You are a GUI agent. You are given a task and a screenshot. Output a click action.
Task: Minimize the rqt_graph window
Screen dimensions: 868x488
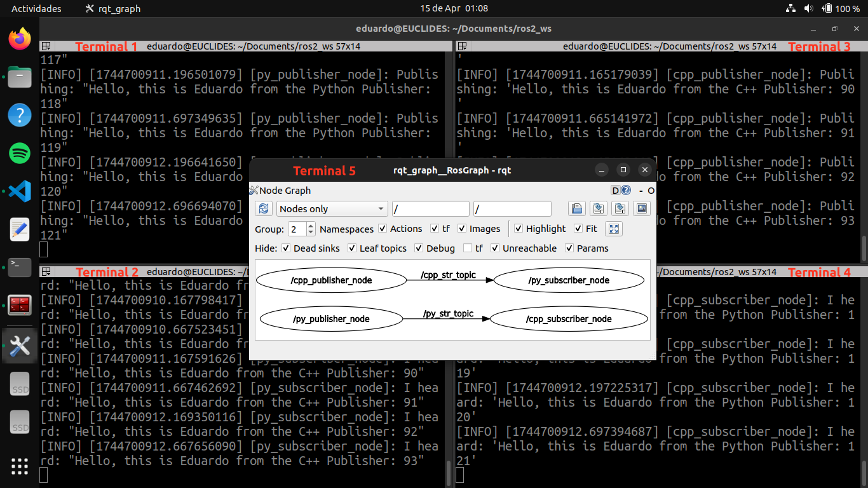point(602,170)
